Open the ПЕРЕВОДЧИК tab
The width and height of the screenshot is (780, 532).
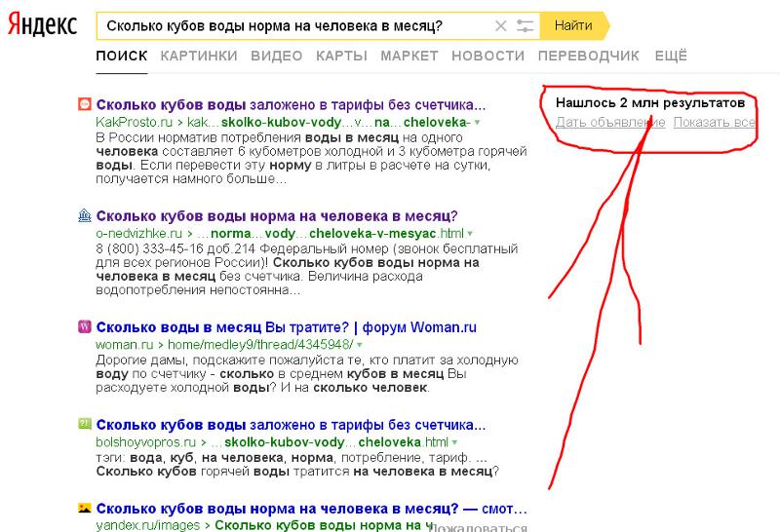click(x=589, y=56)
